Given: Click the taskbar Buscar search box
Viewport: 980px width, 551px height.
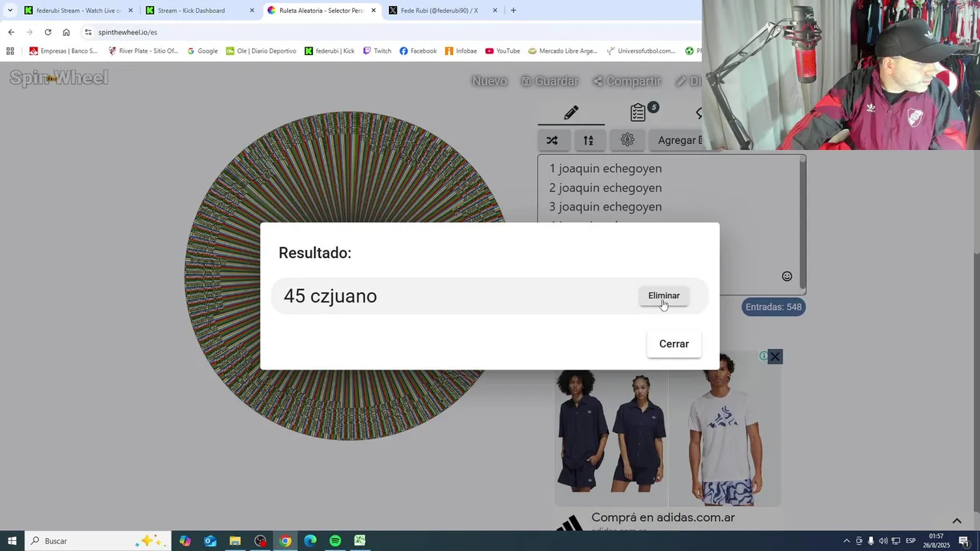Looking at the screenshot, I should [98, 541].
